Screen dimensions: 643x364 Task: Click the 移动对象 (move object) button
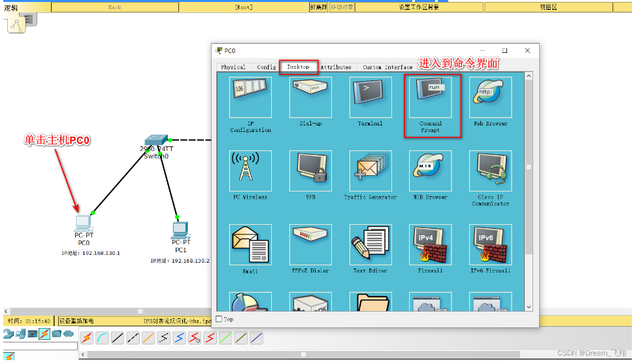342,7
